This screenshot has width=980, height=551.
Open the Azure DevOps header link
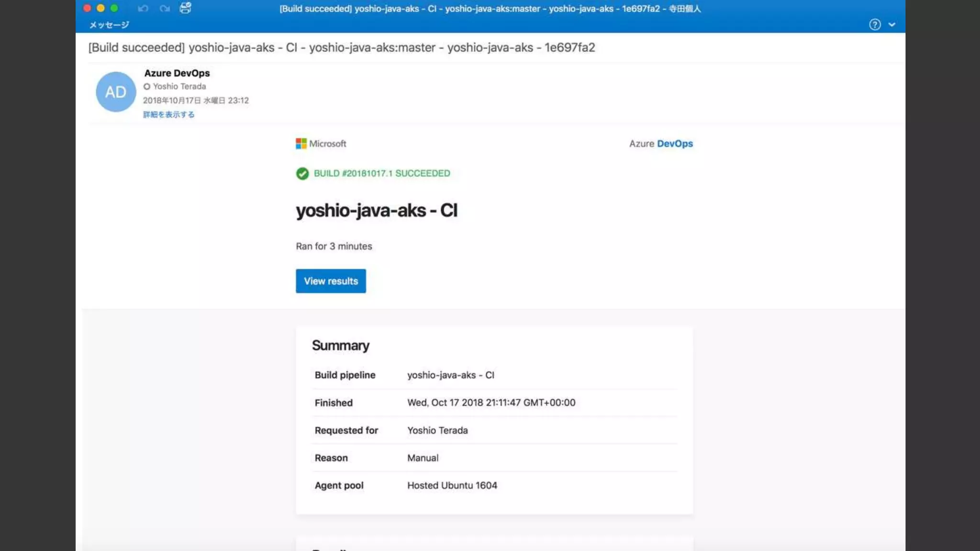661,143
